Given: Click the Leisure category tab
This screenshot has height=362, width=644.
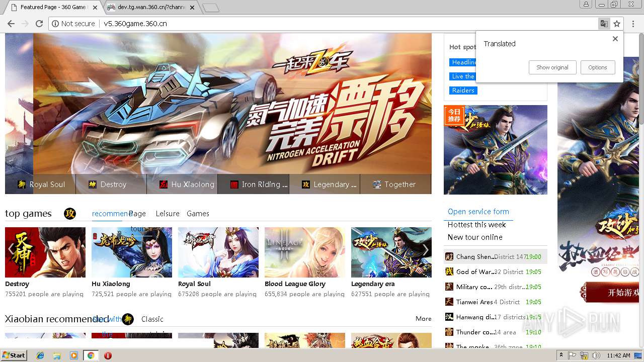Looking at the screenshot, I should point(168,214).
